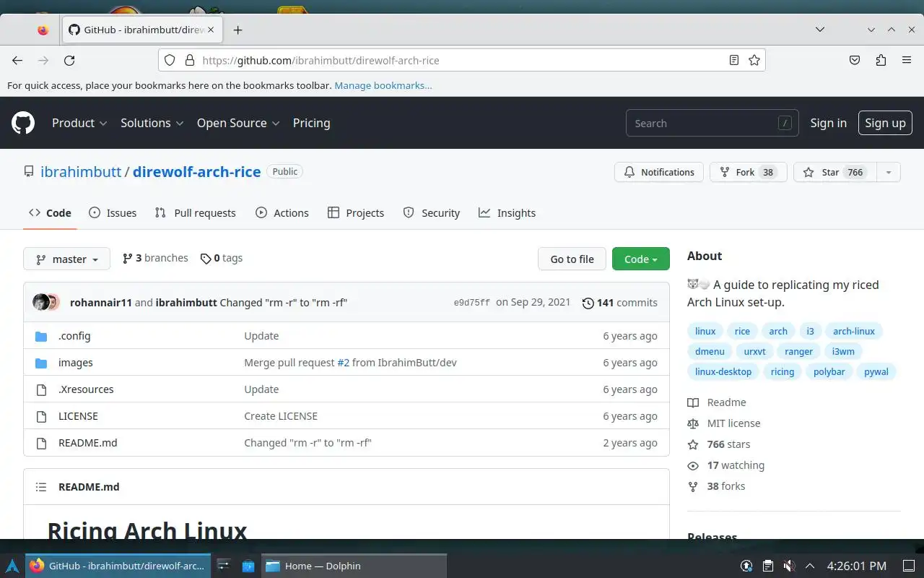924x578 pixels.
Task: Open the master branch selector
Action: tap(66, 259)
